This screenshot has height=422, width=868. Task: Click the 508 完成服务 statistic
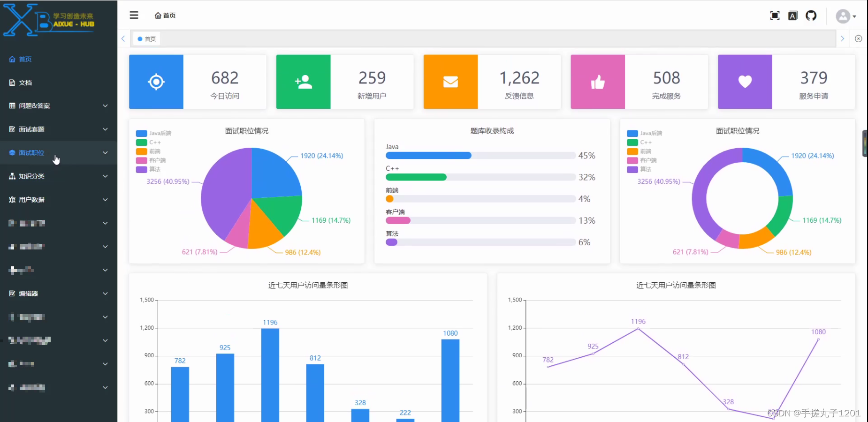(666, 84)
